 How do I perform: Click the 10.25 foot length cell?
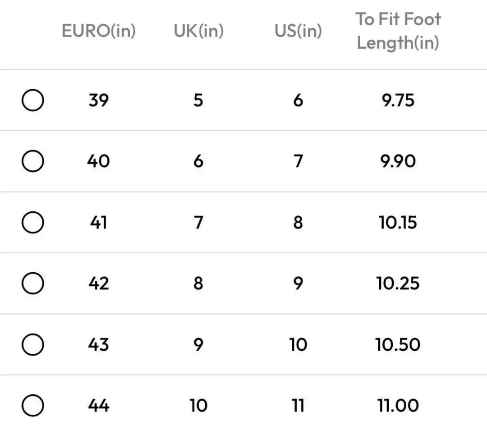pos(398,283)
